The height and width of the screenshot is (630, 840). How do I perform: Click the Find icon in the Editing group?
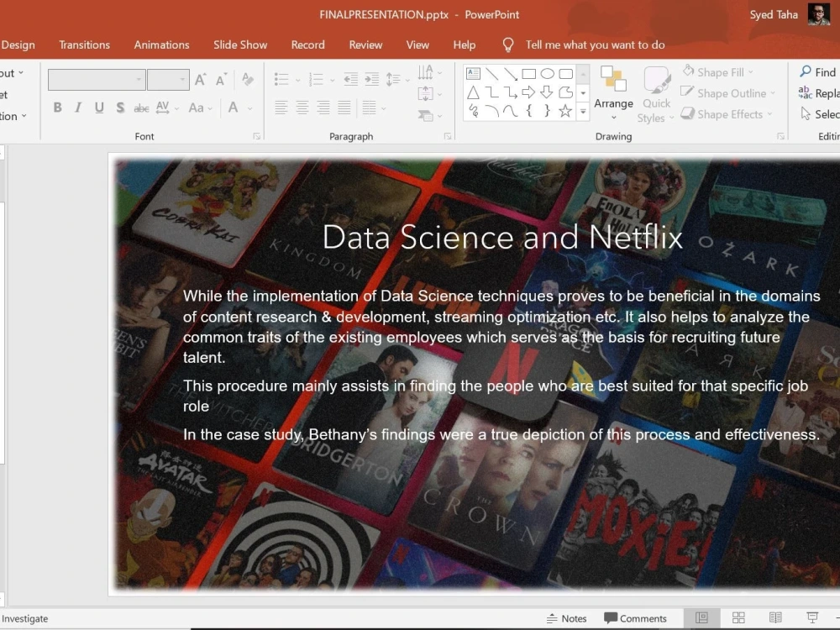point(816,71)
